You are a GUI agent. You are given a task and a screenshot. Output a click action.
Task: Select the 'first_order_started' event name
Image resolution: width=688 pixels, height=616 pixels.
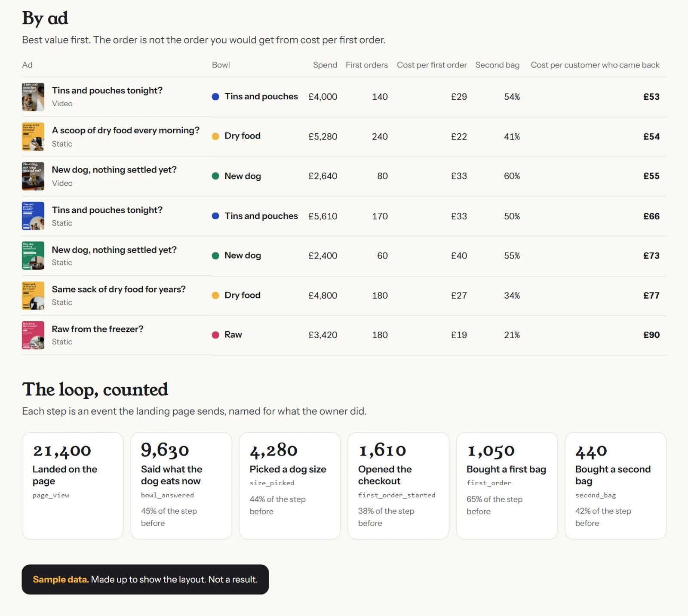[x=397, y=495]
